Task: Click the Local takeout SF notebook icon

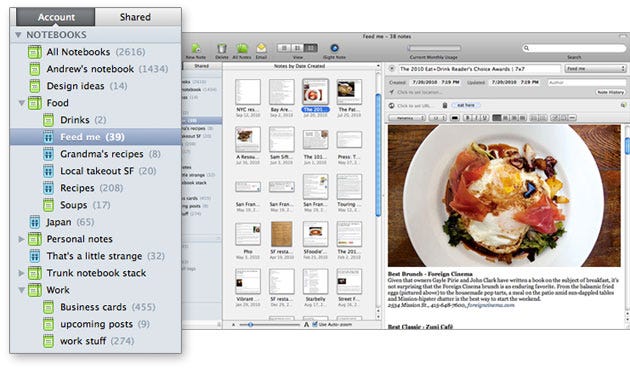Action: pyautogui.click(x=48, y=171)
